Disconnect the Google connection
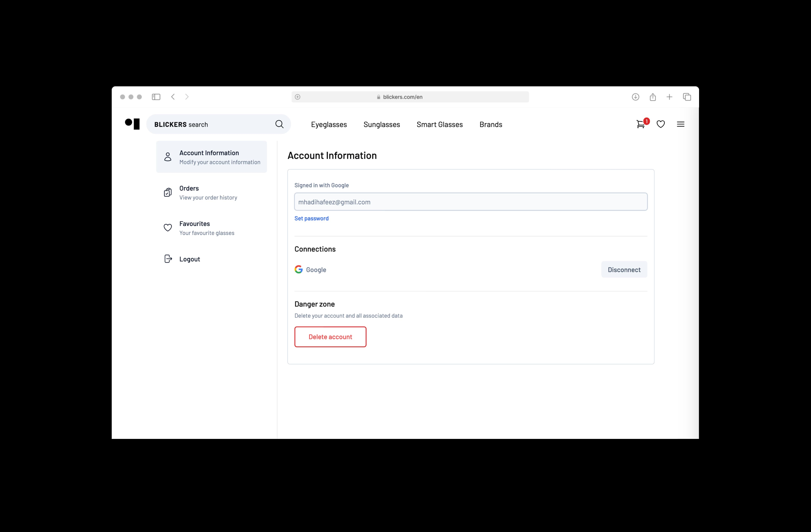 click(x=624, y=269)
